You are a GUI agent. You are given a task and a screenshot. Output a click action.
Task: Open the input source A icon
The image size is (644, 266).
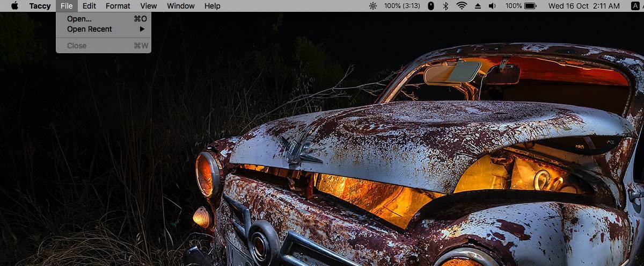click(635, 6)
